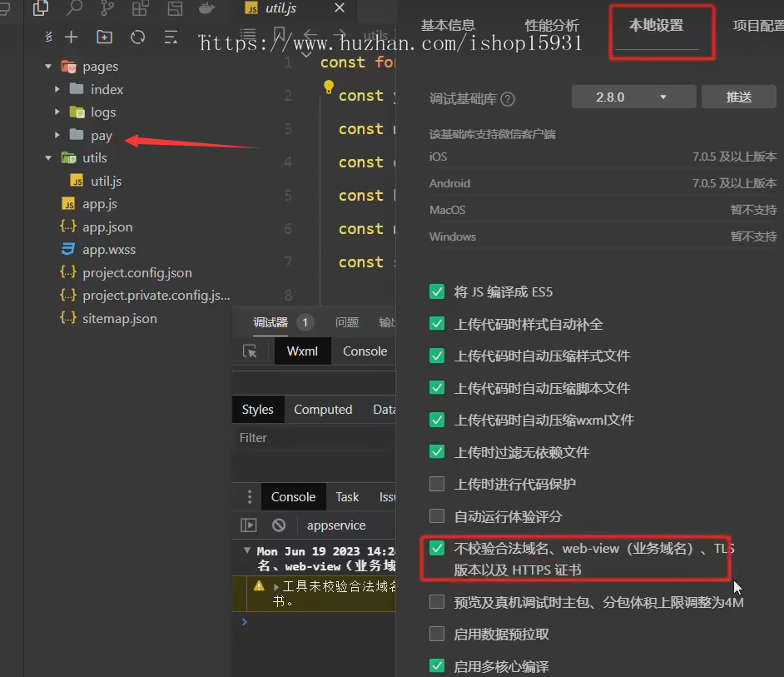
Task: Open the debug base library 2.8.0 dropdown
Action: tap(633, 97)
